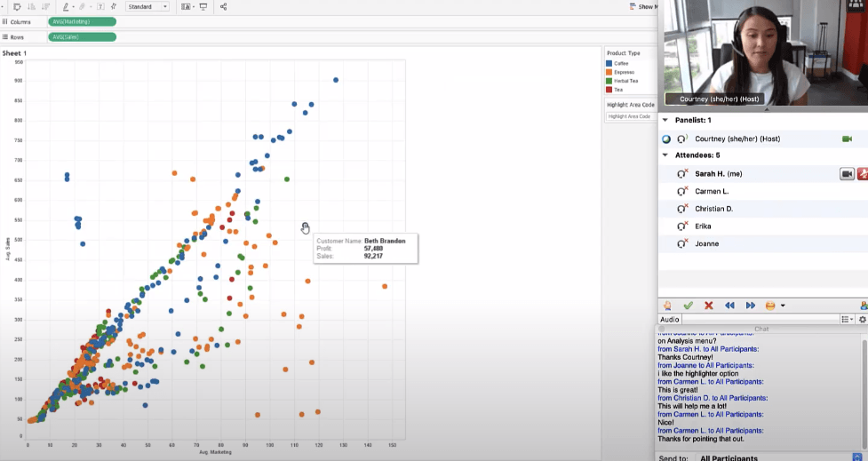This screenshot has height=461, width=868.
Task: Open the Standard fit dropdown
Action: pos(147,6)
